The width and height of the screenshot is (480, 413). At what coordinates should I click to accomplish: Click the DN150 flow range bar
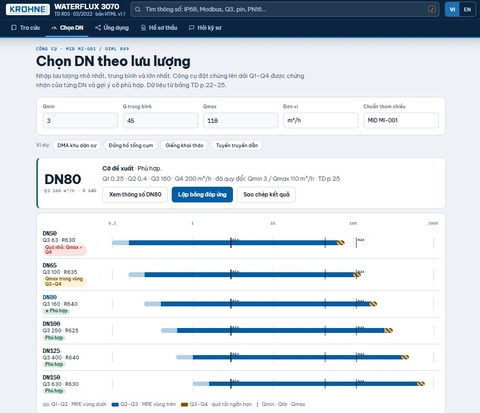(x=309, y=384)
